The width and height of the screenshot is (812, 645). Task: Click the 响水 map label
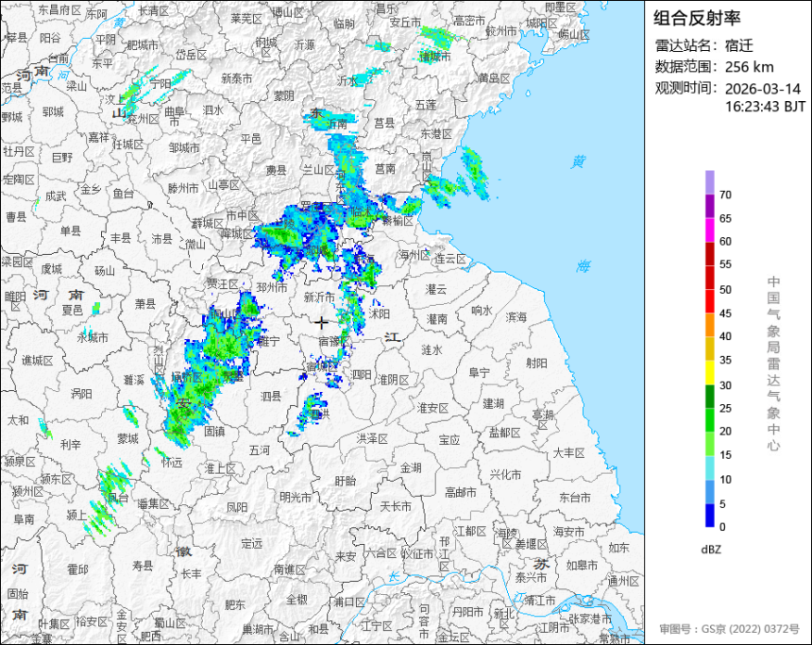coord(482,311)
